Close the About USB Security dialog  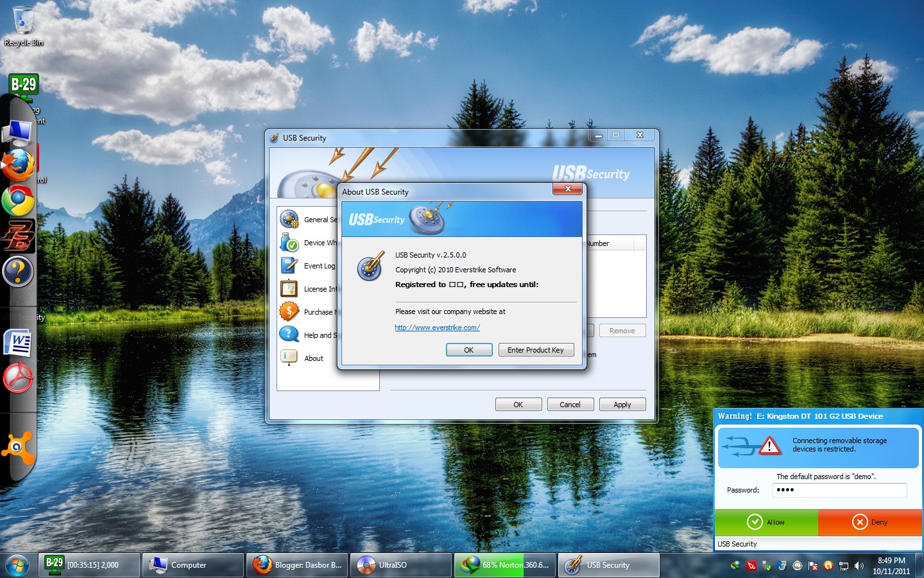coord(568,189)
